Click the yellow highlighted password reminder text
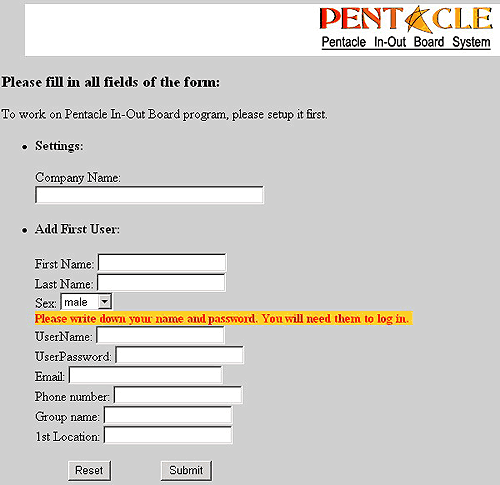Screen dimensions: 500x485 coord(224,318)
